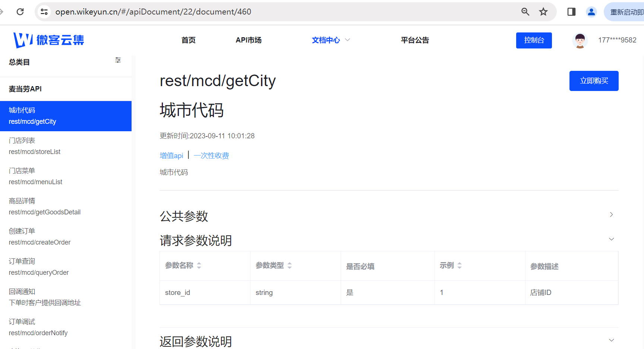Open the 平台公告 nav item
The image size is (644, 349).
pyautogui.click(x=415, y=40)
